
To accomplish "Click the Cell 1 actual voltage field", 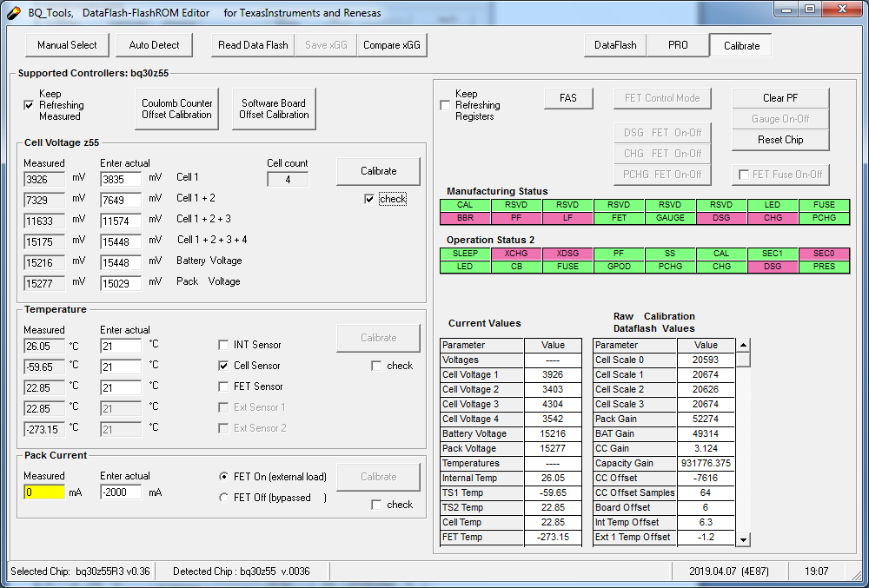I will point(121,180).
